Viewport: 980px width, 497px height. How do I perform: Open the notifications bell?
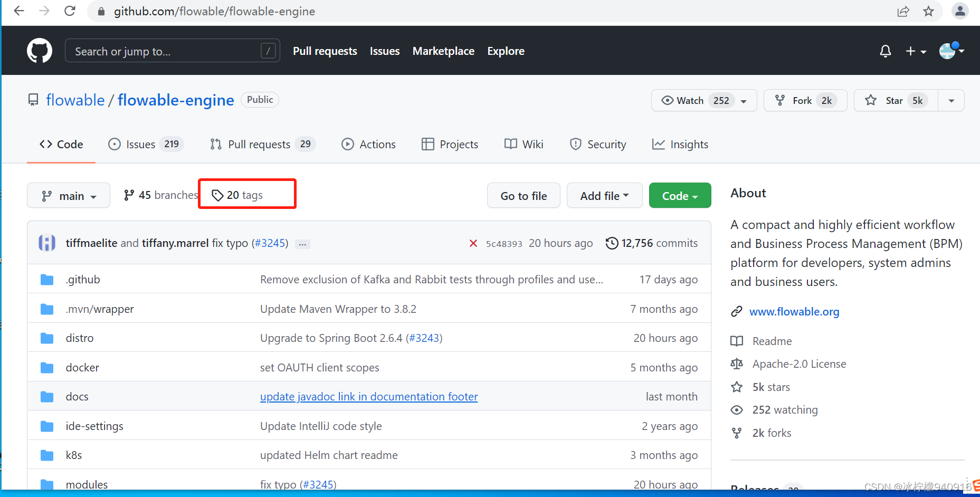[886, 51]
